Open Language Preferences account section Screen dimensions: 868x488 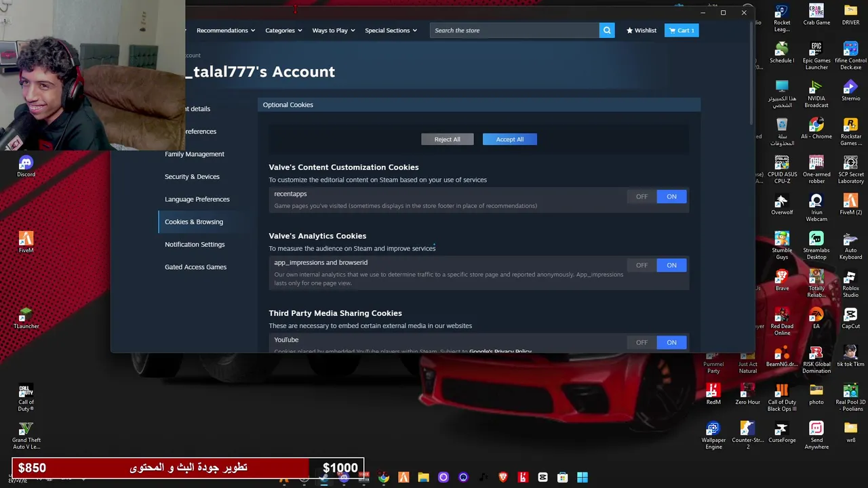click(x=197, y=199)
